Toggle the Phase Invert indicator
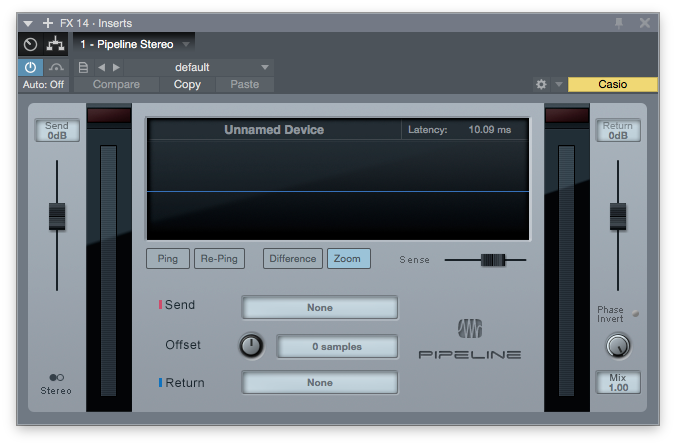The image size is (676, 446). (635, 313)
